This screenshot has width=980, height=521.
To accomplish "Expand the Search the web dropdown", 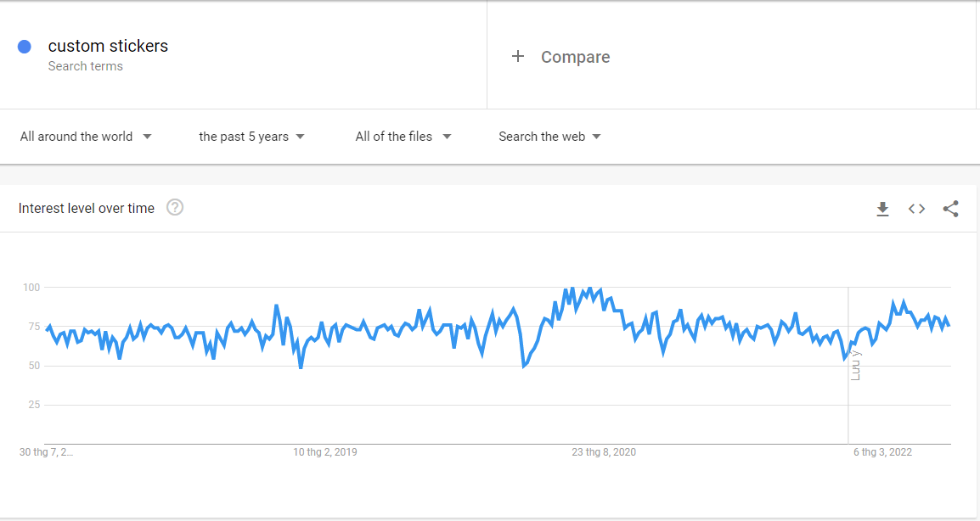I will pyautogui.click(x=549, y=137).
